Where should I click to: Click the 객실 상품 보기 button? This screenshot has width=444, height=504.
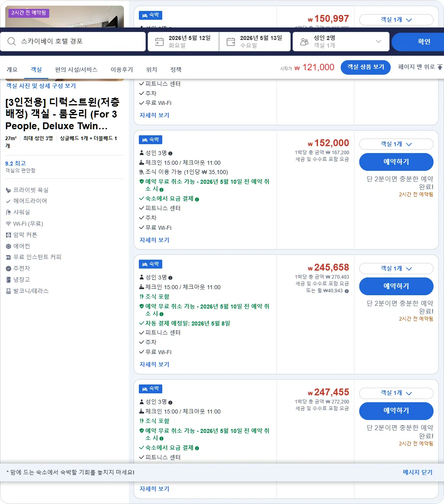pos(366,67)
